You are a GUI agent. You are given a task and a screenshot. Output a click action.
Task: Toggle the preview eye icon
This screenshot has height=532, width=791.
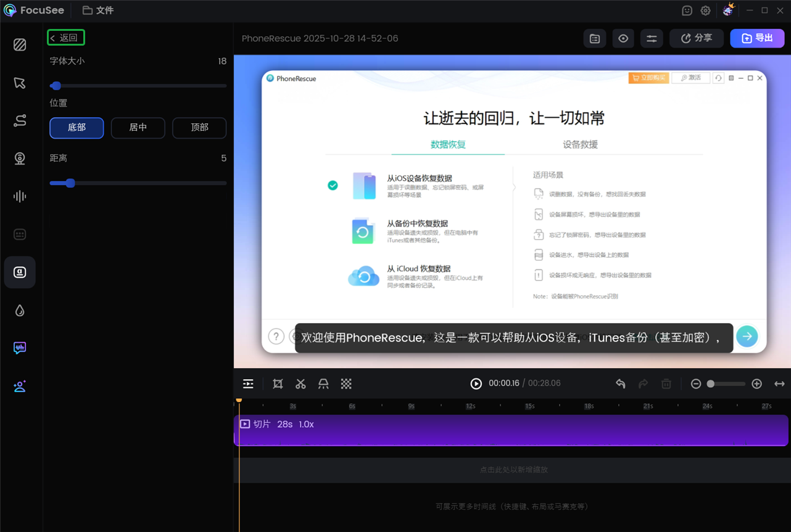(x=623, y=38)
